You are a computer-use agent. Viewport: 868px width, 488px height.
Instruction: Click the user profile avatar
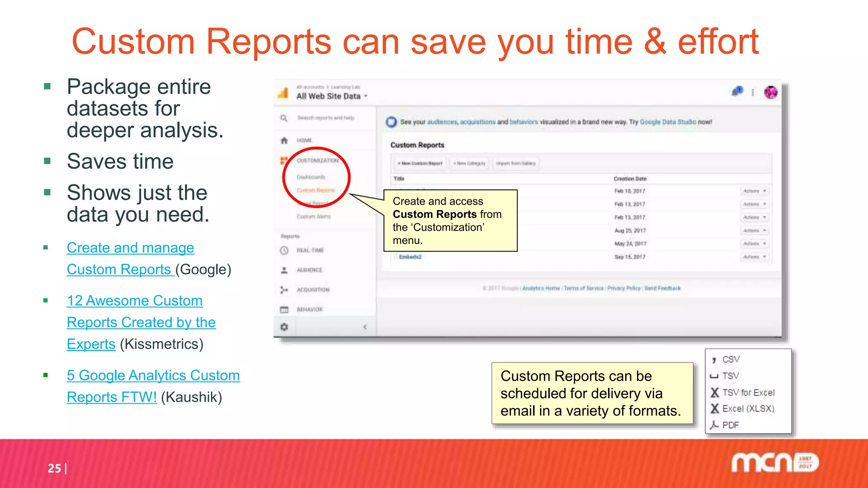(x=771, y=92)
